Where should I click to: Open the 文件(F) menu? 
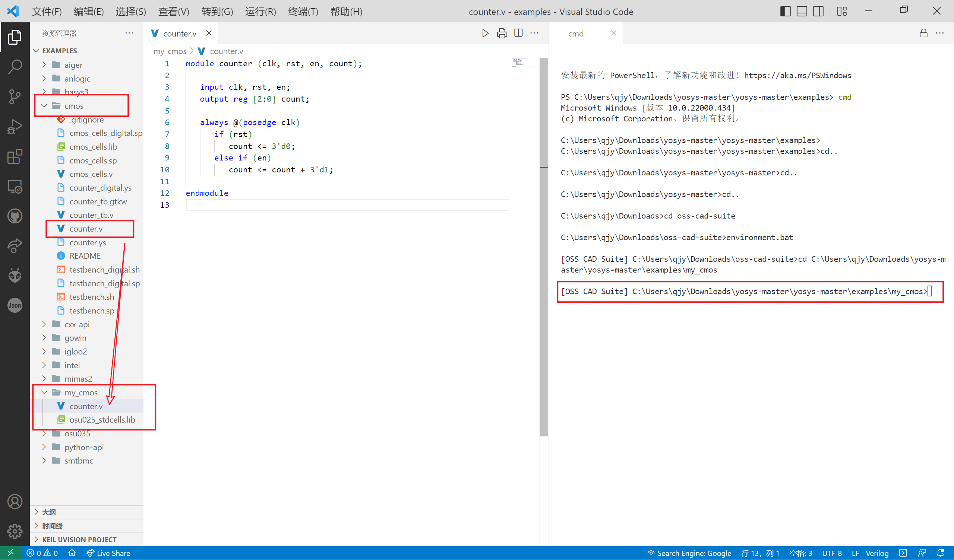click(47, 11)
